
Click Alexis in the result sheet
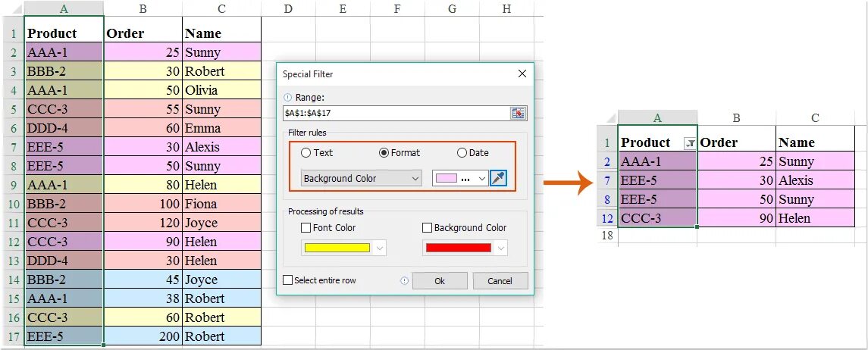point(816,180)
